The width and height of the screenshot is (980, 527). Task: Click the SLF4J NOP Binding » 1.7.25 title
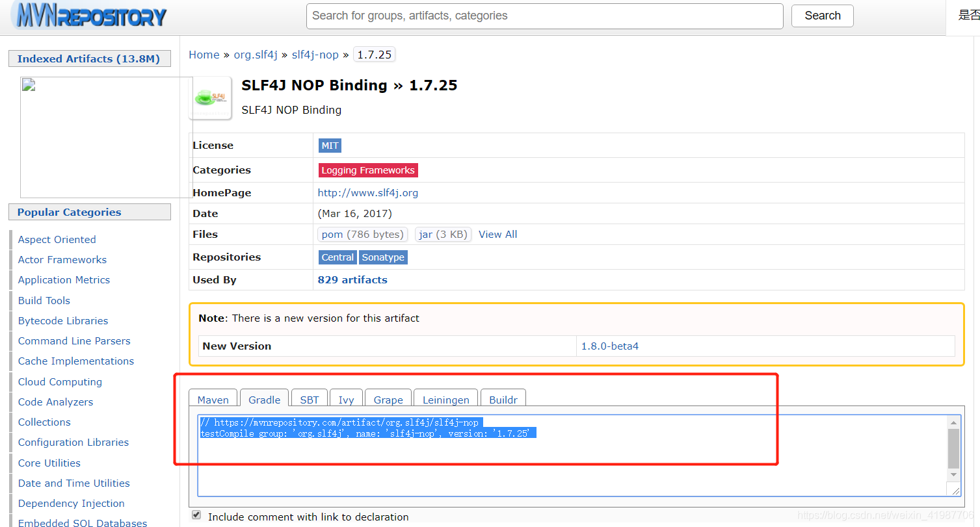(349, 85)
